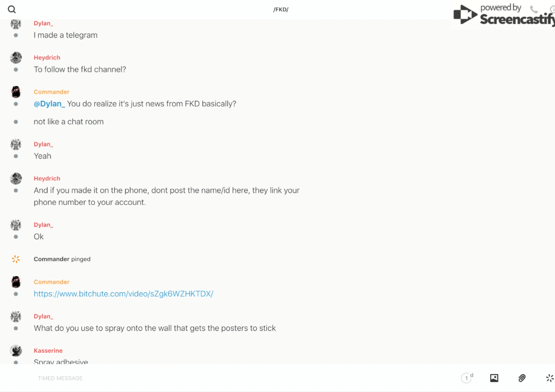Click the Heydrich name above the phone number warning
This screenshot has width=555, height=392.
pyautogui.click(x=47, y=179)
